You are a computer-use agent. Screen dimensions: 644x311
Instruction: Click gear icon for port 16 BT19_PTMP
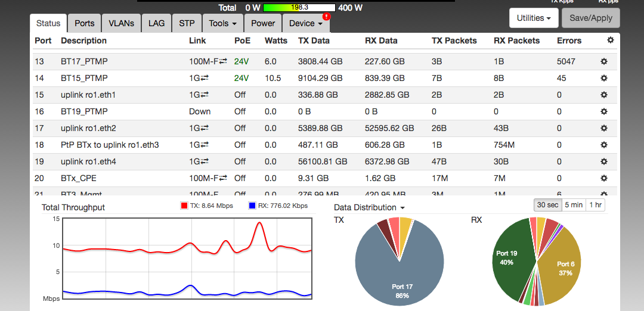coord(603,111)
